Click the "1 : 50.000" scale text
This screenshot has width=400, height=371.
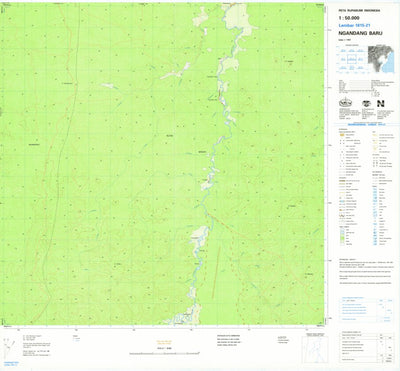[x=349, y=18]
